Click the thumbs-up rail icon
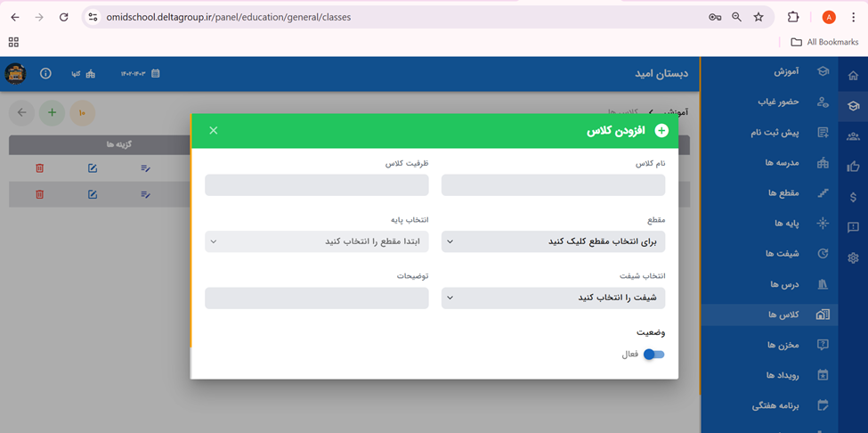868x433 pixels. click(853, 166)
